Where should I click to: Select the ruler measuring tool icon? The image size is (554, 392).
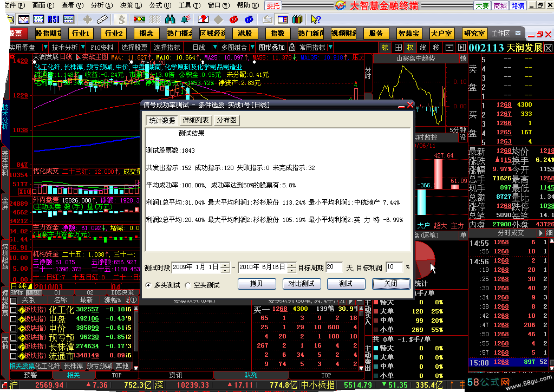coord(102,19)
